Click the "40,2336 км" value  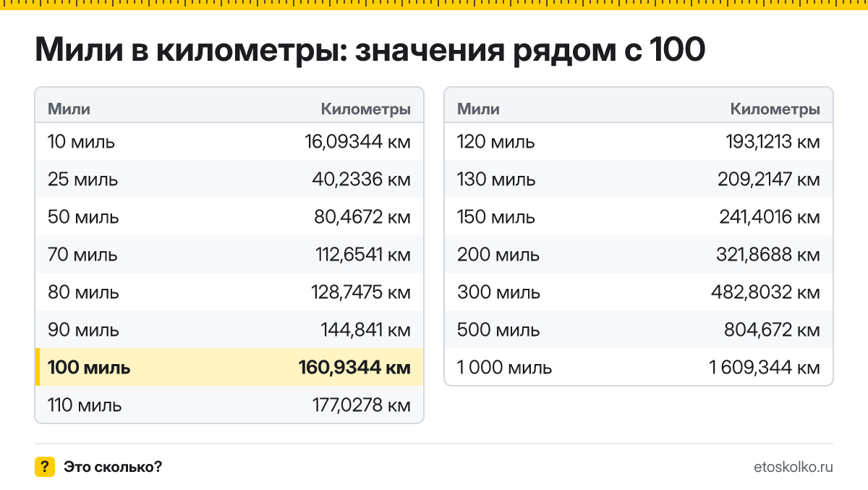coord(360,179)
